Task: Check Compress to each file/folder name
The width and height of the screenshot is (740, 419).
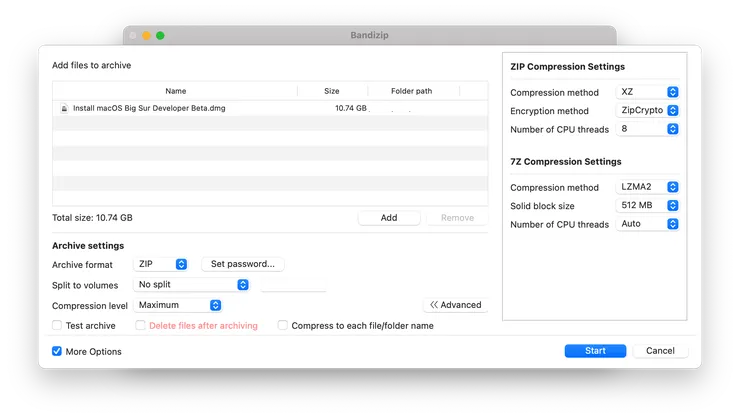Action: [283, 326]
